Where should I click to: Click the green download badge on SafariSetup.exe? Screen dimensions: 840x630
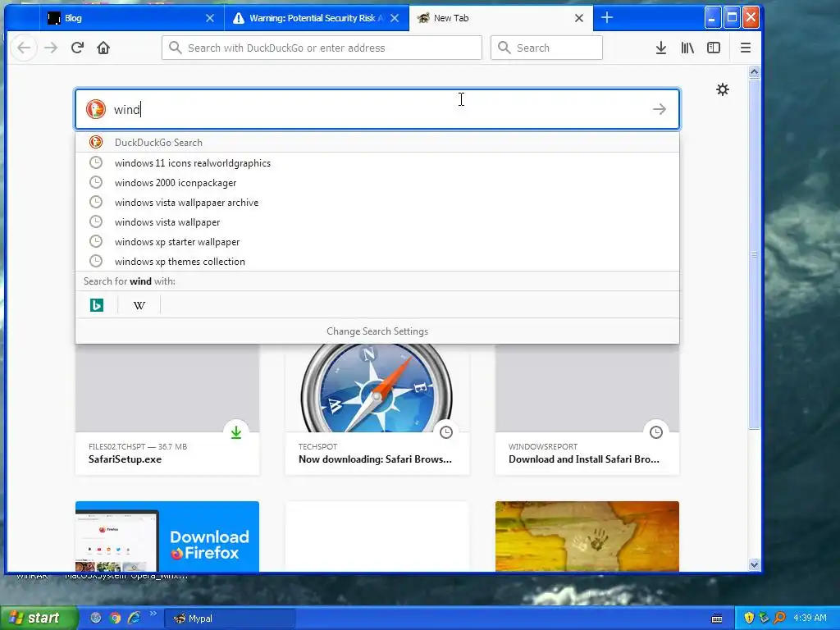(236, 432)
